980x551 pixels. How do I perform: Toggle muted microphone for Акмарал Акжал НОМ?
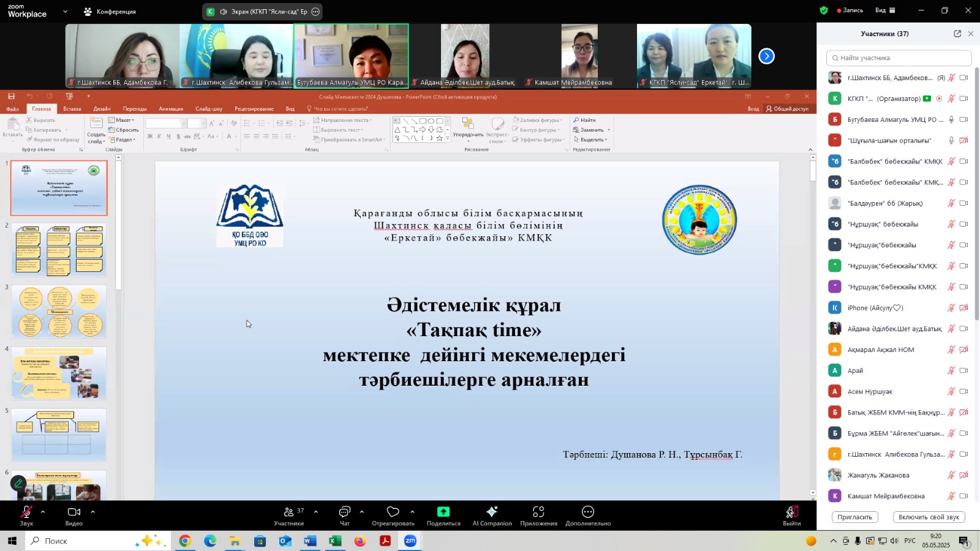pos(951,350)
